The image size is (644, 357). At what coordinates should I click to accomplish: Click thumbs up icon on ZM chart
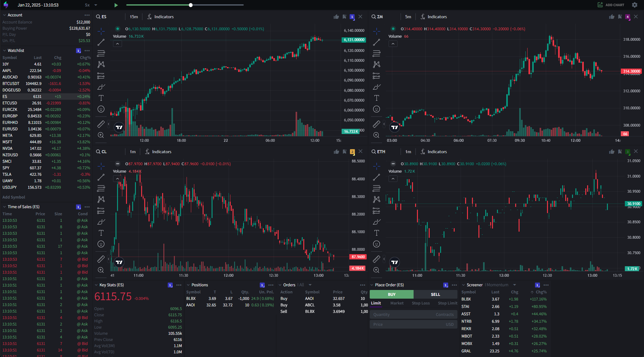pos(612,17)
